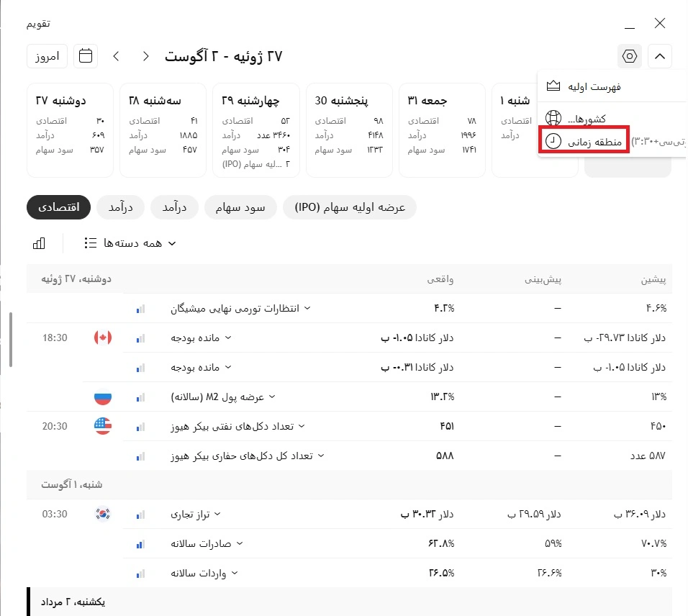Click importance bars icon for میشیگان row

140,309
